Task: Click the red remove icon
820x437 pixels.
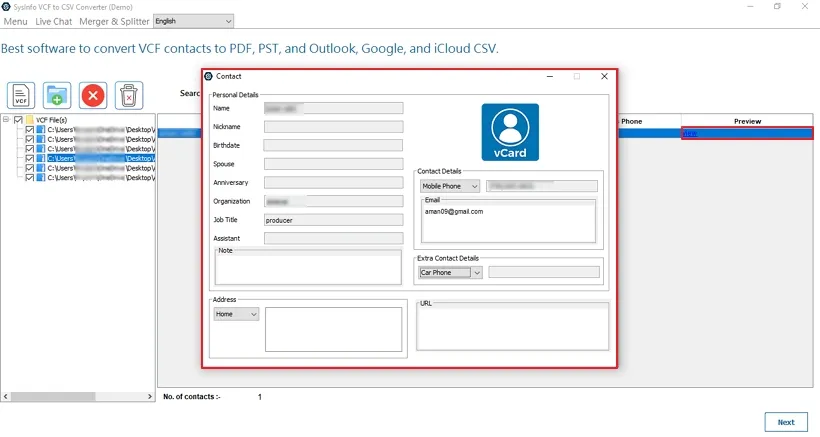Action: [93, 95]
